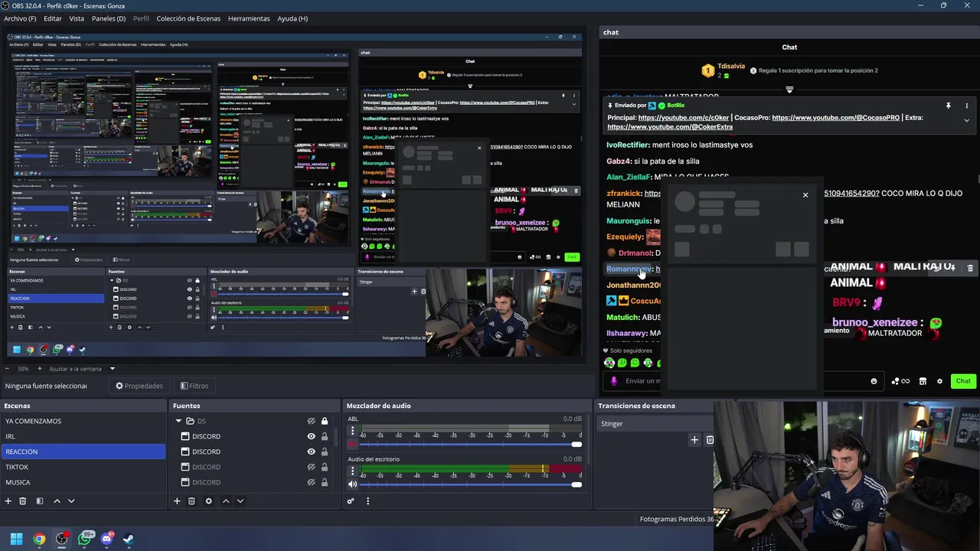This screenshot has width=980, height=551.
Task: Open Archivo menu
Action: (20, 18)
